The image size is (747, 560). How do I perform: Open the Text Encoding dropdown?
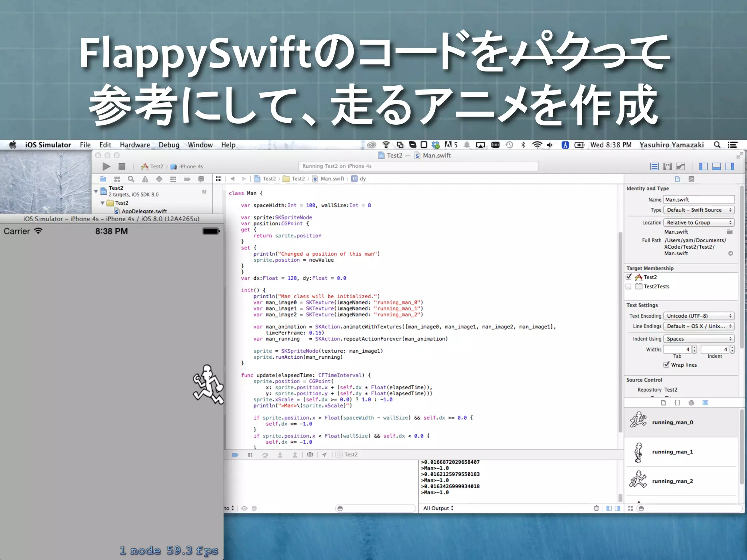(699, 316)
